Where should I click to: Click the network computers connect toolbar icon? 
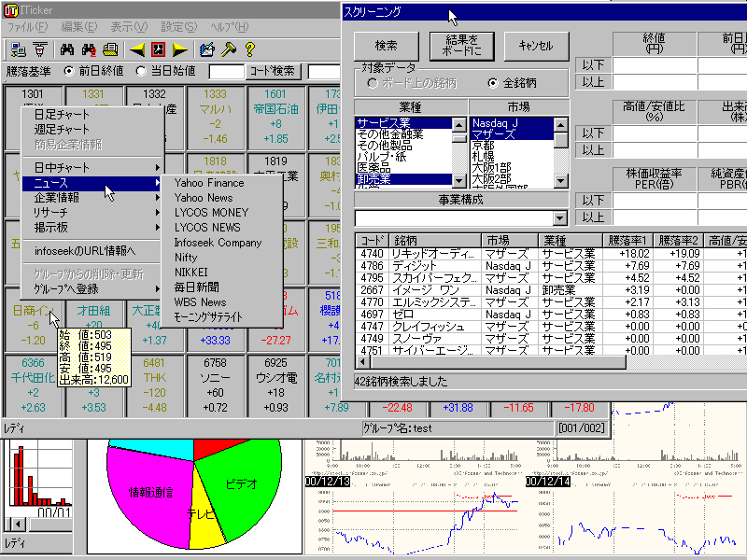[18, 49]
